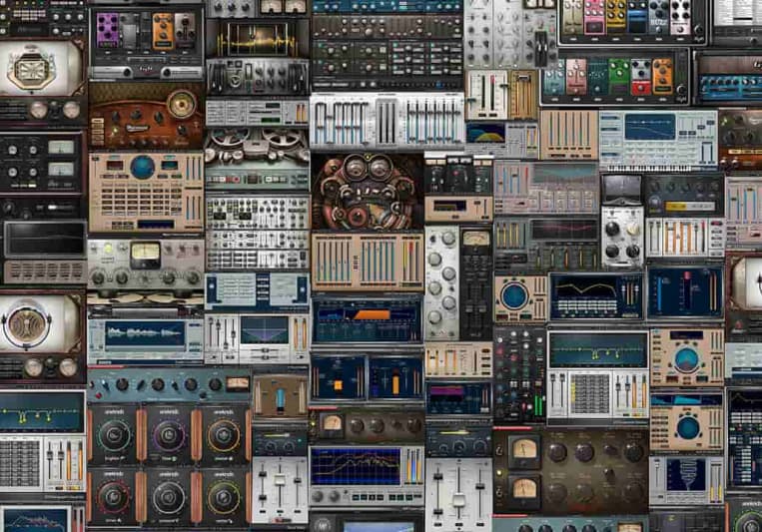Click the green-ringed OneKnob dial
Image resolution: width=762 pixels, height=532 pixels.
click(114, 435)
